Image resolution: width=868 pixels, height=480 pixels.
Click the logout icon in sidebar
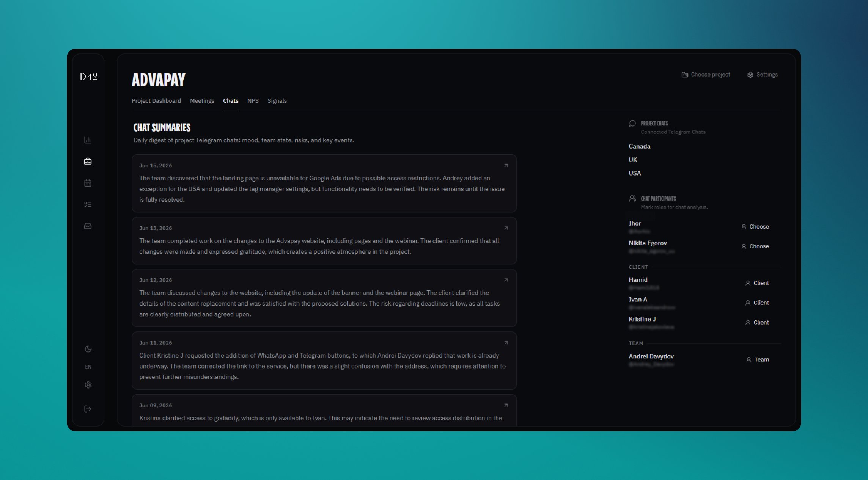point(88,409)
